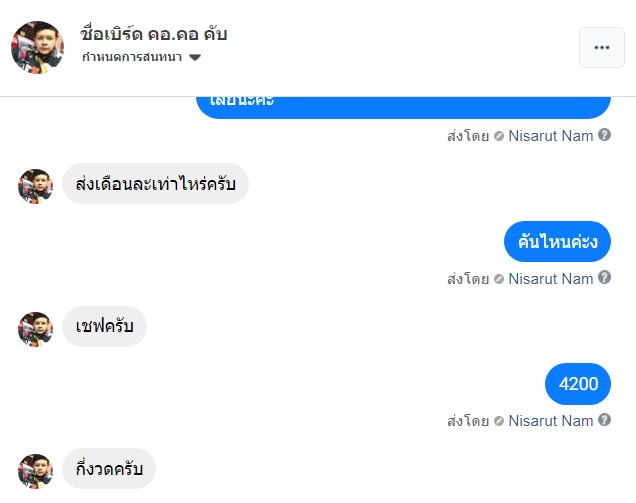This screenshot has width=636, height=503.
Task: Click the help icon under the topmost blue message
Action: 604,134
